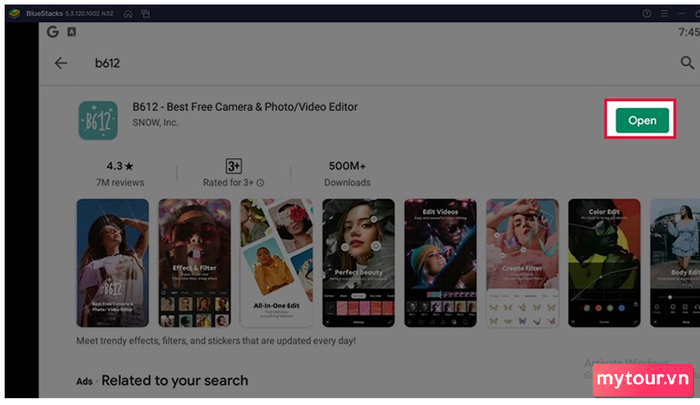Viewport: 700px width, 405px height.
Task: Open the B612 app icon
Action: pos(98,120)
